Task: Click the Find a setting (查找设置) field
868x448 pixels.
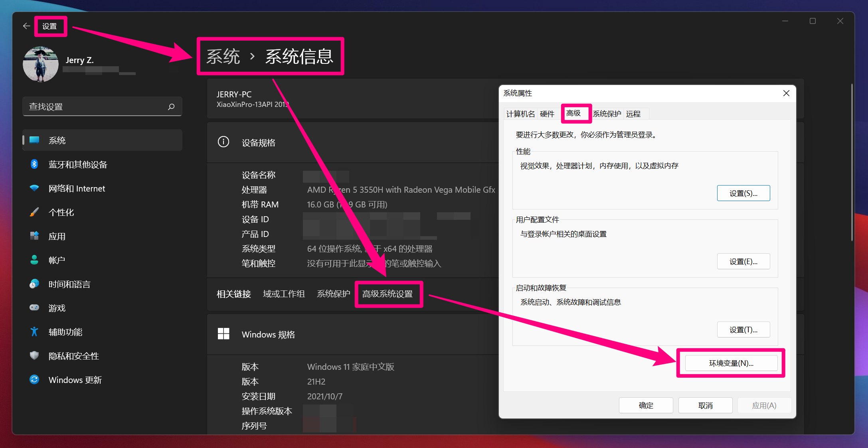Action: pyautogui.click(x=96, y=107)
